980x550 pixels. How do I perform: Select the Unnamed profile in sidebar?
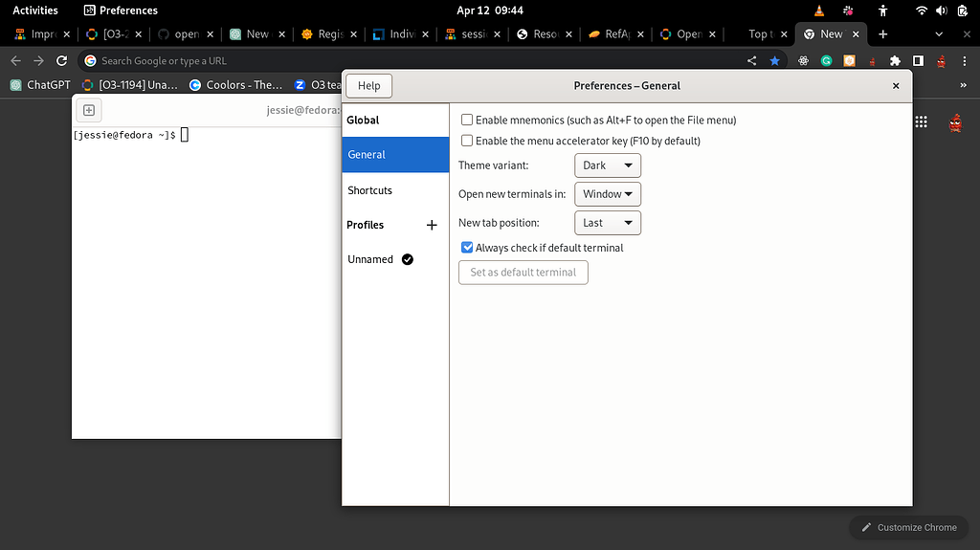[371, 259]
